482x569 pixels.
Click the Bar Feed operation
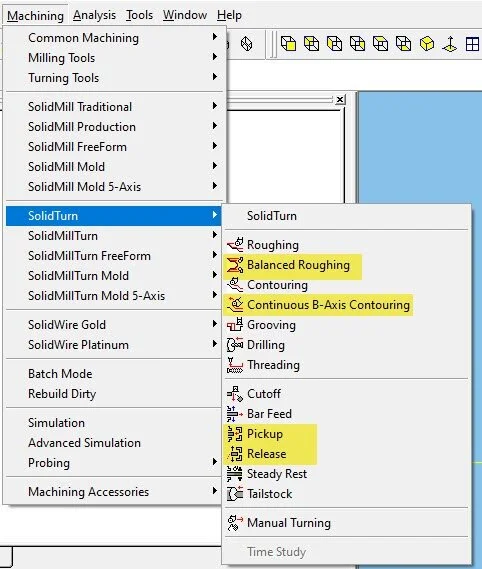pyautogui.click(x=269, y=414)
